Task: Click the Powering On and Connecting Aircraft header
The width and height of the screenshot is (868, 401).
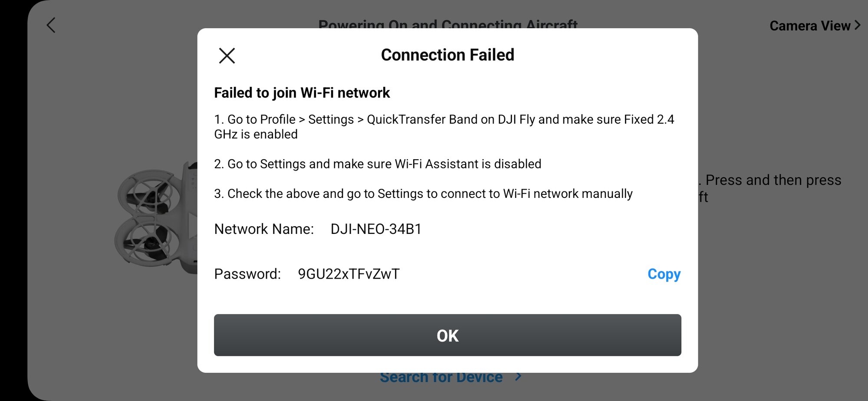Action: click(x=447, y=23)
